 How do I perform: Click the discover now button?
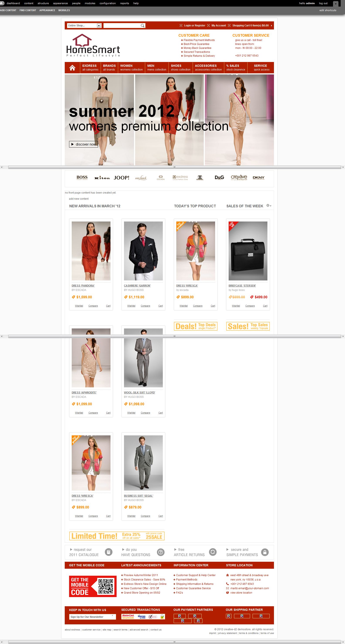[x=84, y=144]
